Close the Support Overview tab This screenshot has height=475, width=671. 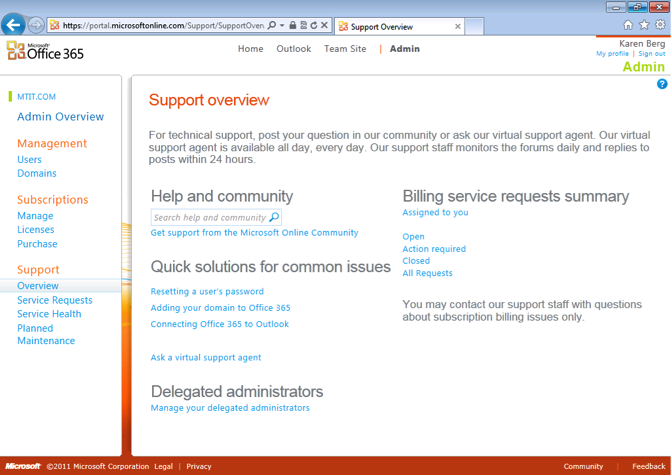pos(457,27)
